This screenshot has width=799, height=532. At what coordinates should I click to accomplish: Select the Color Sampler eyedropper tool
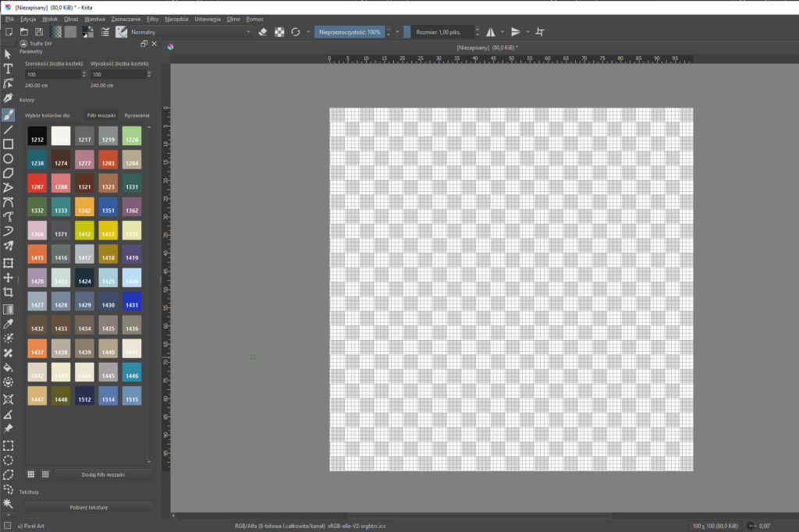[8, 323]
